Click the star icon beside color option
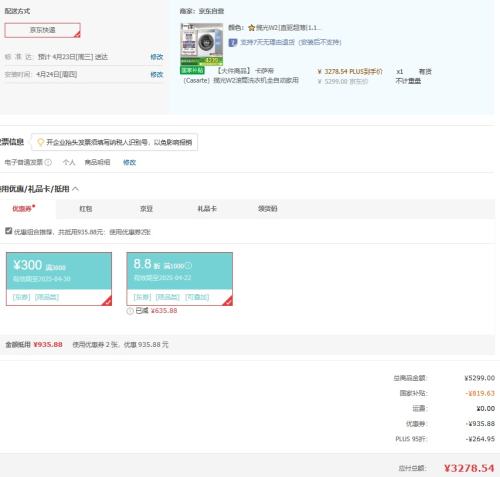The image size is (500, 477). [251, 28]
